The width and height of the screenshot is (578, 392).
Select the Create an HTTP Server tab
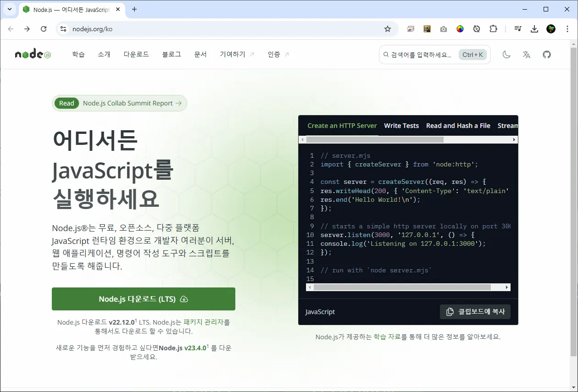342,126
